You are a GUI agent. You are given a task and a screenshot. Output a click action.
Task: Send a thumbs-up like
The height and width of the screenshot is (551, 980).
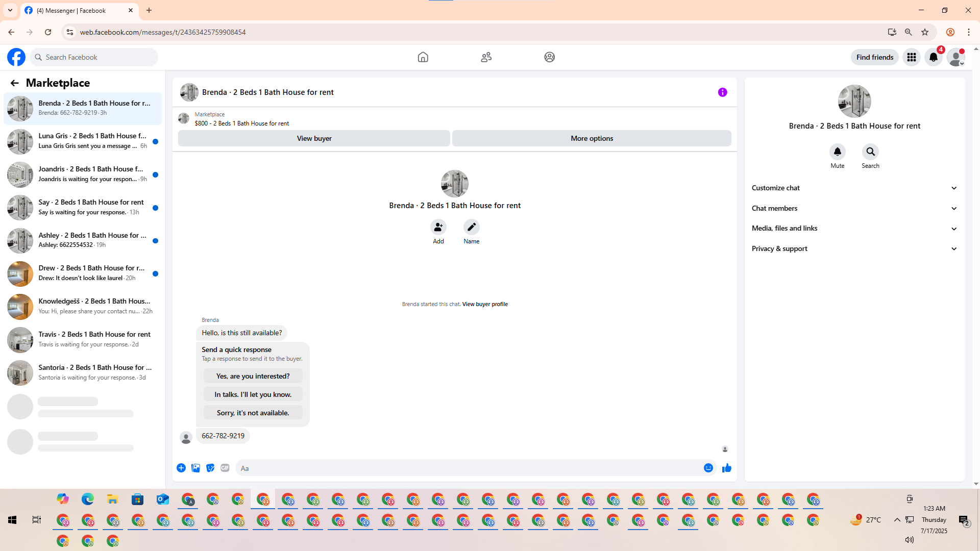[727, 468]
